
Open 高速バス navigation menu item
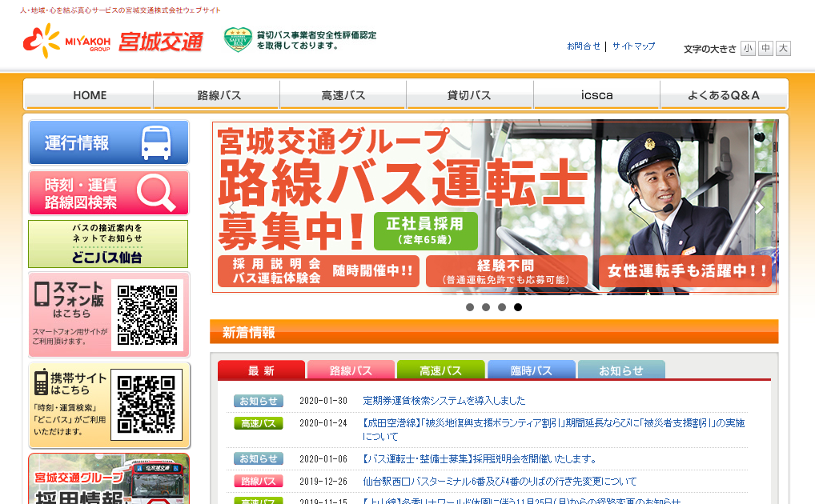point(343,95)
